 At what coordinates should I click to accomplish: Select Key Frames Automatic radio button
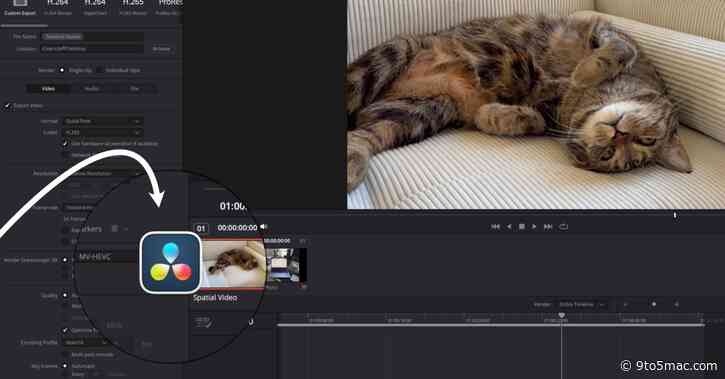click(x=65, y=366)
